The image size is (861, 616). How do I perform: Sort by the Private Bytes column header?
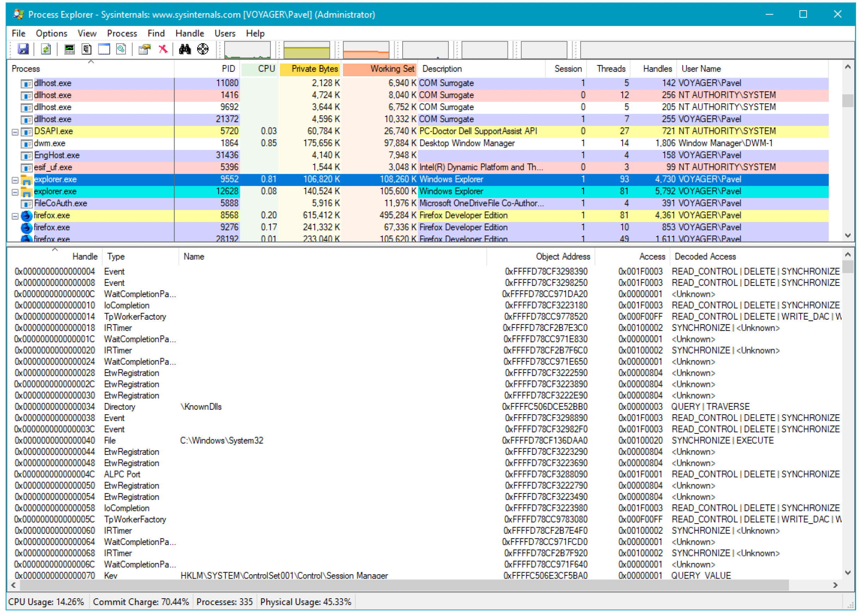[309, 69]
